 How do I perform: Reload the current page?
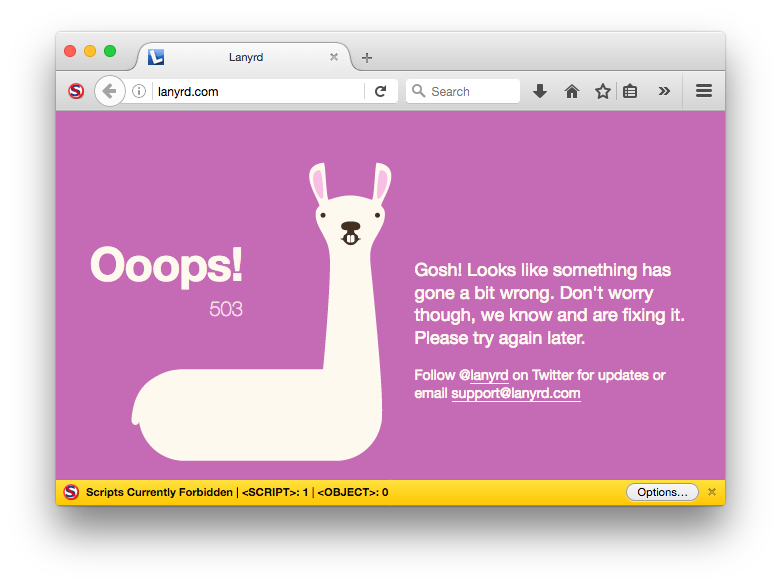tap(381, 91)
